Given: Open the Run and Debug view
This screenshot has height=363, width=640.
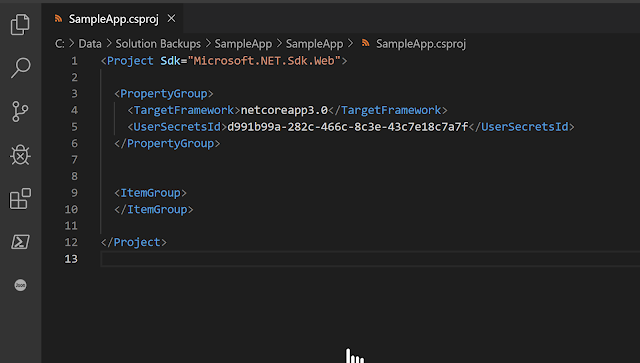Looking at the screenshot, I should (20, 155).
